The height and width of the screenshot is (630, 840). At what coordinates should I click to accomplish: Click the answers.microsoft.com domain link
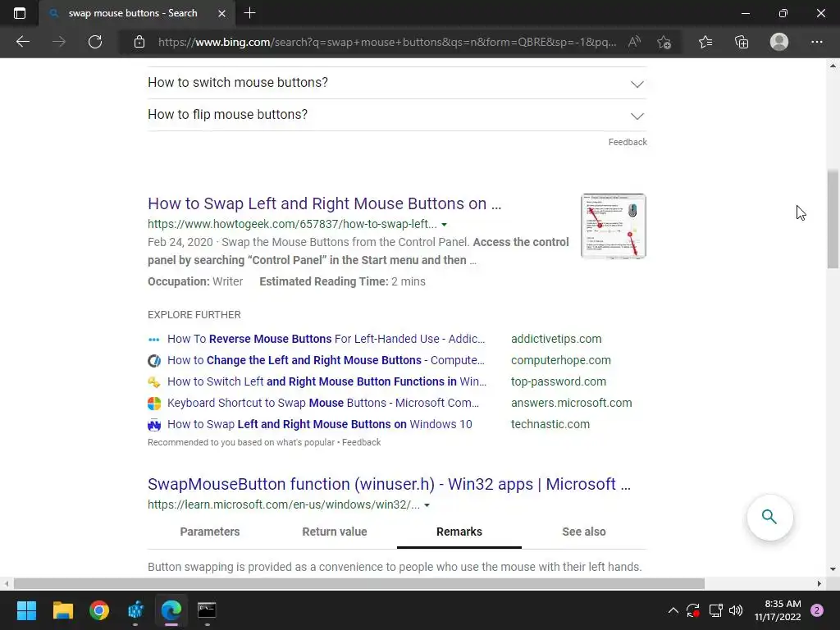pos(572,403)
